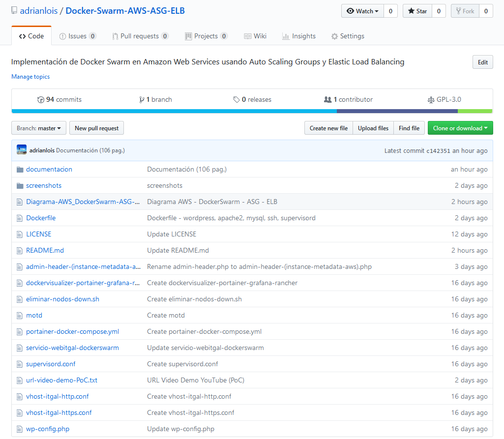Click the Fork button
The image size is (504, 439).
[x=465, y=11]
